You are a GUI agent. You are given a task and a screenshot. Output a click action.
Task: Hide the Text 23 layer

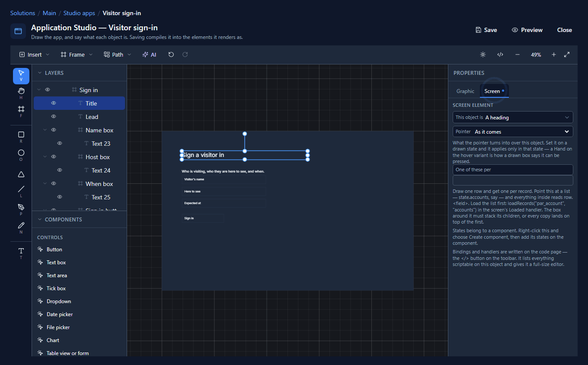60,144
